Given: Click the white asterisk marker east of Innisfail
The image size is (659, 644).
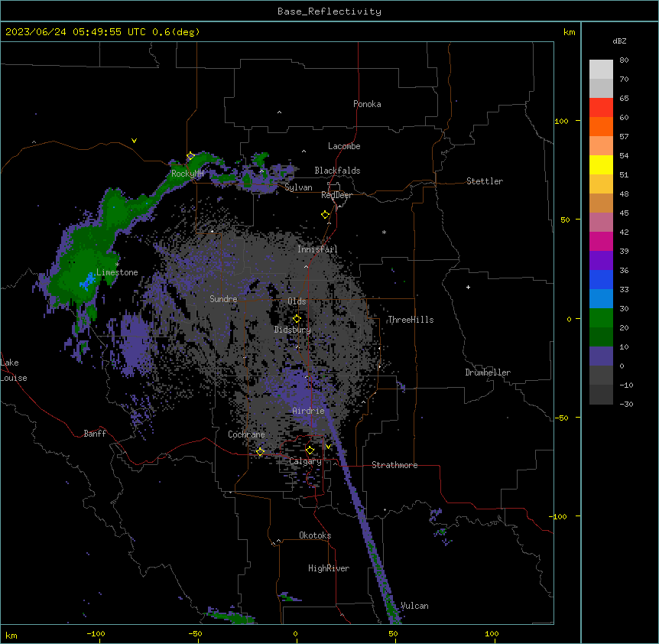Looking at the screenshot, I should coord(384,232).
